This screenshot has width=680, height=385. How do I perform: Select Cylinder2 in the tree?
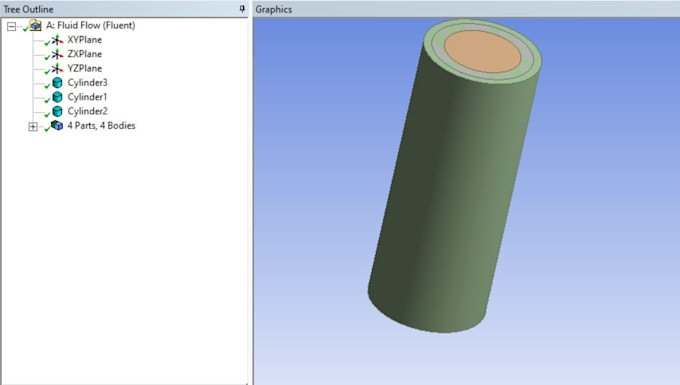point(87,111)
